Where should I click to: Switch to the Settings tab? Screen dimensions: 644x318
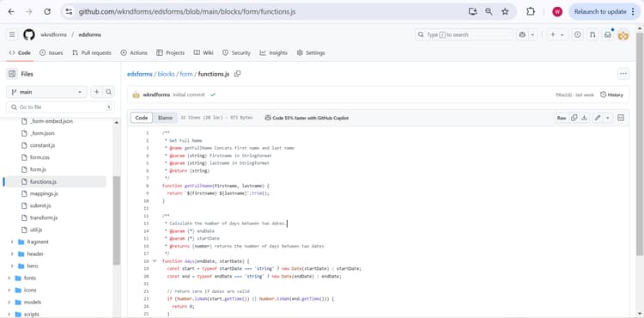311,53
